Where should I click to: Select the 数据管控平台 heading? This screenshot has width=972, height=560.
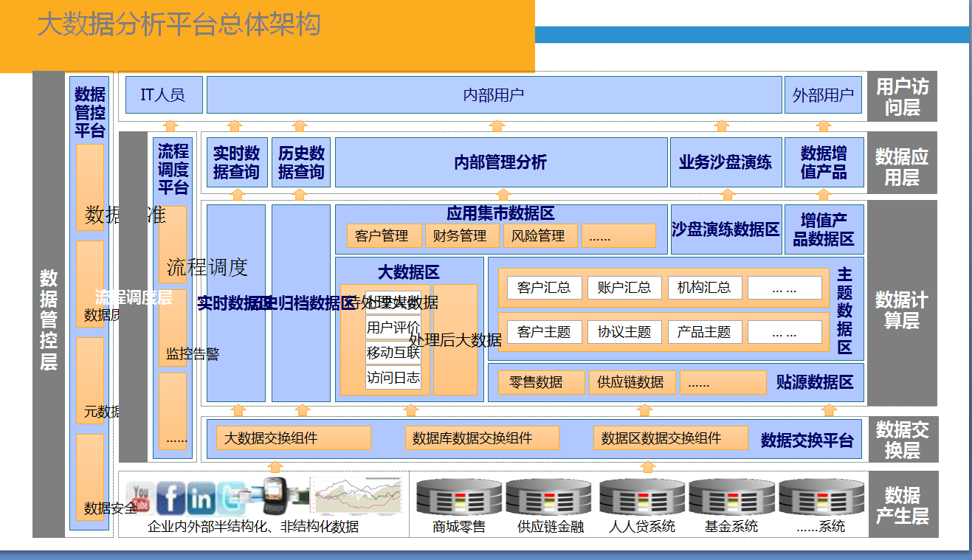(x=90, y=113)
